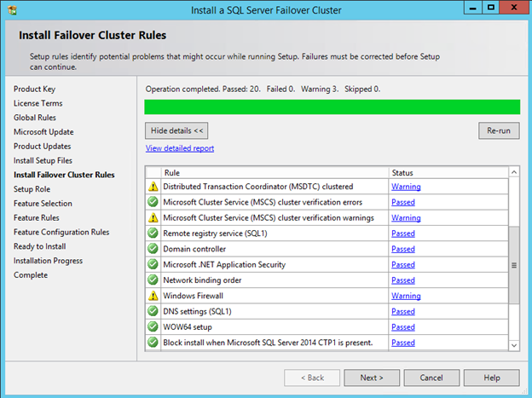This screenshot has width=532, height=398.
Task: Click 'WOW64 setup' rule text
Action: click(188, 327)
